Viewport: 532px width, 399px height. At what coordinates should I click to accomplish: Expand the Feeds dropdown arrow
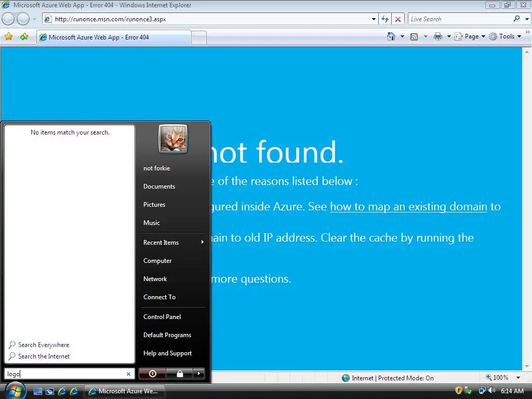tap(425, 36)
